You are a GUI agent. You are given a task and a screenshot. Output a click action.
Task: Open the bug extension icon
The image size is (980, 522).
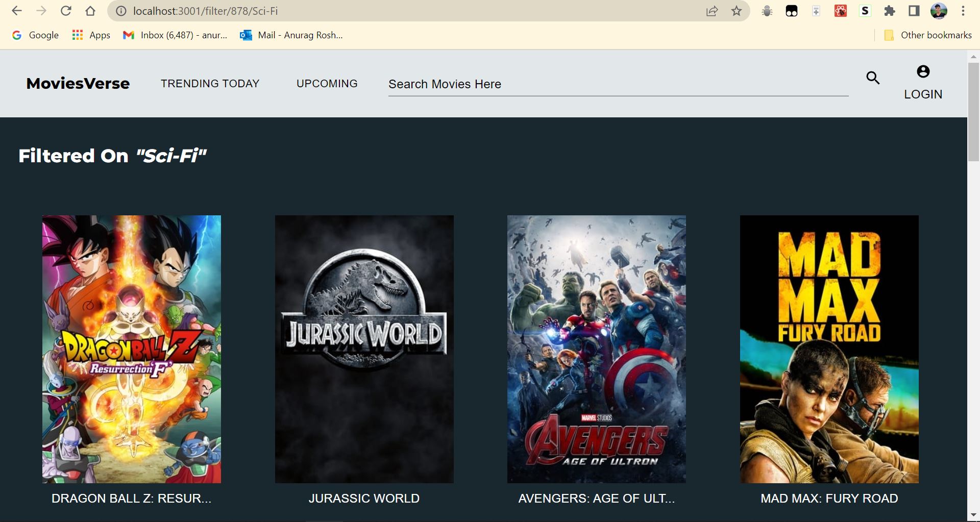tap(767, 11)
